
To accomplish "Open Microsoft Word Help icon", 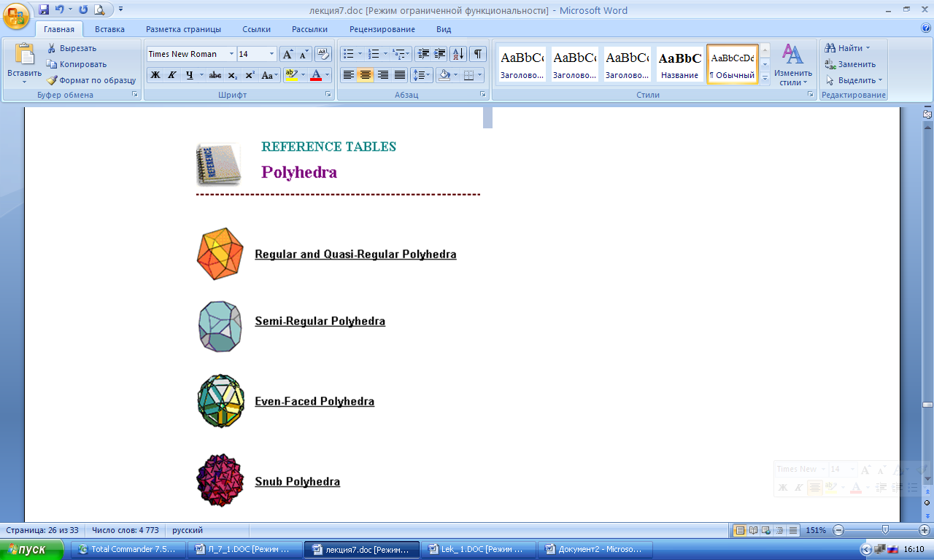I will (926, 28).
